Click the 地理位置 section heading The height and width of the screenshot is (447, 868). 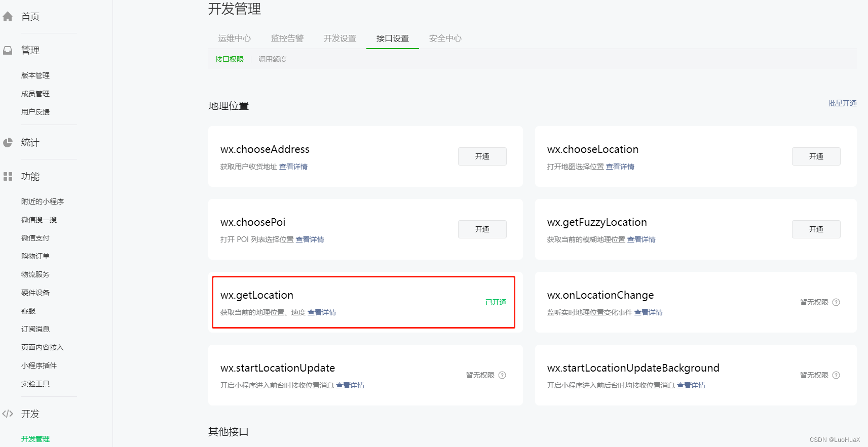pos(229,106)
